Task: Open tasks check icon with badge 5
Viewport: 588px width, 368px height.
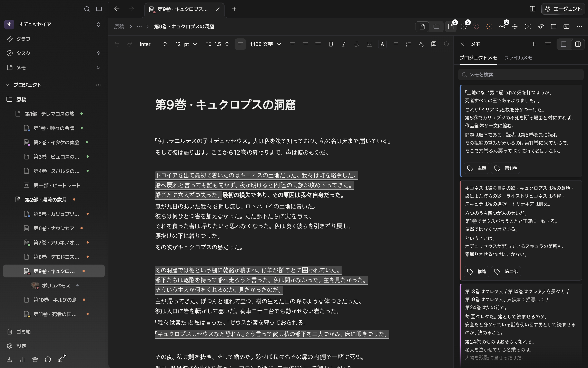Action: [464, 27]
